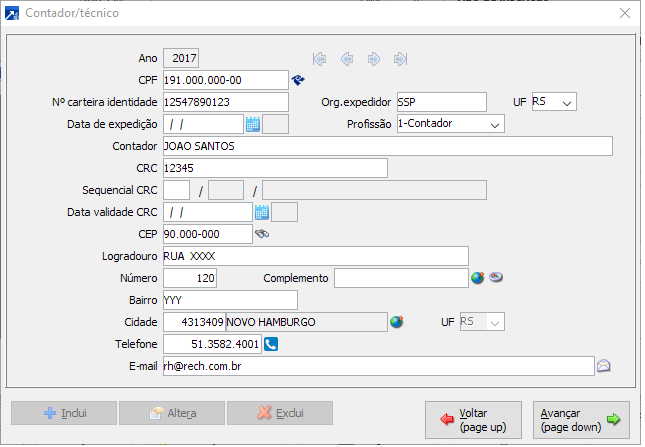Click the Data validade CRC date field
645x447 pixels.
point(208,212)
